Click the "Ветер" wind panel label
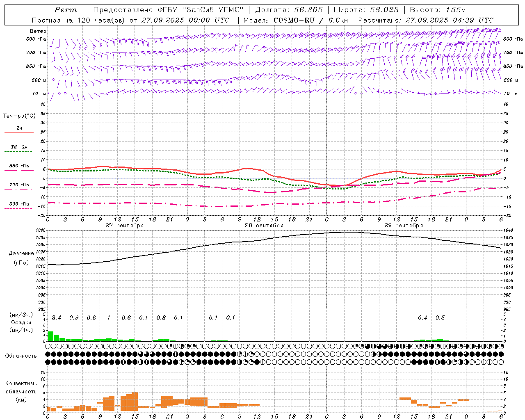The height and width of the screenshot is (420, 525). 38,31
